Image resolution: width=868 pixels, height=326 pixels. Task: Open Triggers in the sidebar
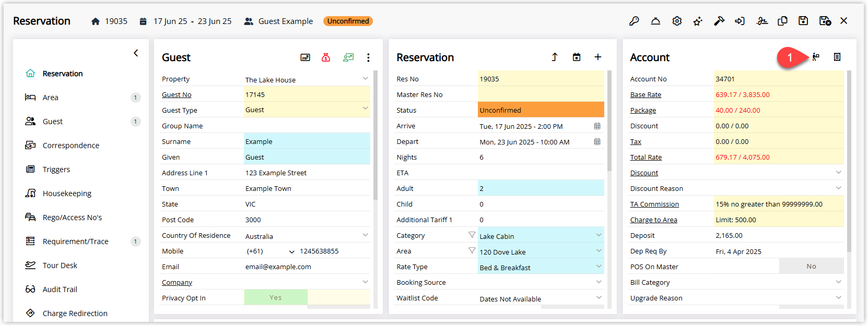coord(56,170)
